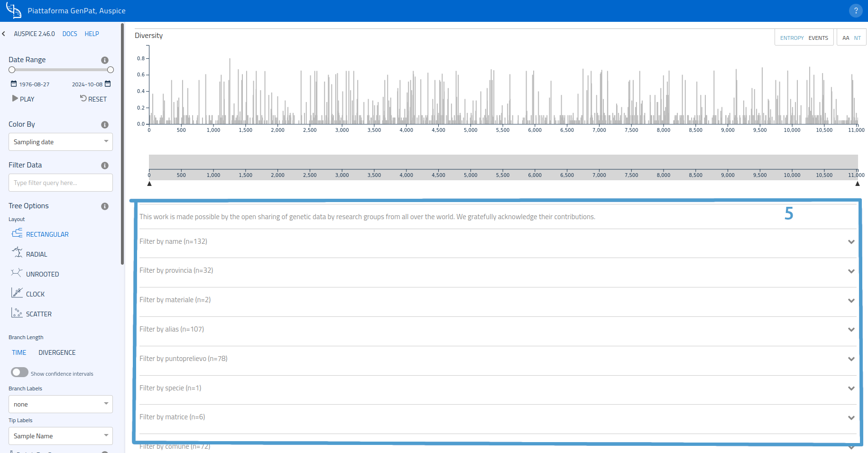
Task: Show info for Filter Data
Action: 105,166
